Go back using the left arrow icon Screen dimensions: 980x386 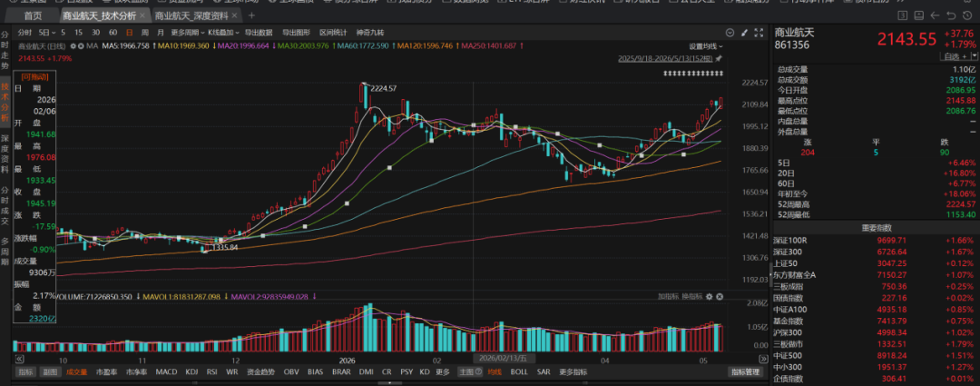click(935, 15)
